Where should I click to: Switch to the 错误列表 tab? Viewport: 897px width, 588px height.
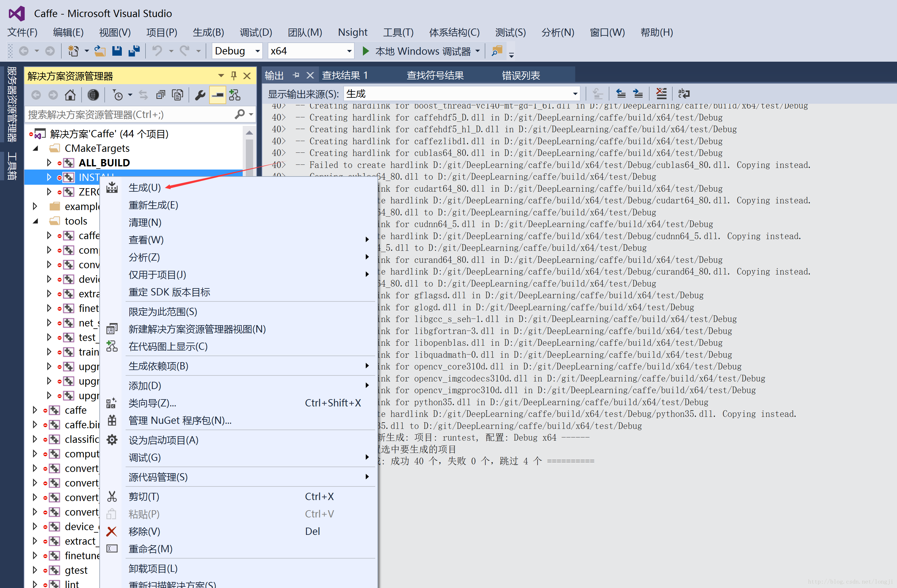pyautogui.click(x=521, y=75)
